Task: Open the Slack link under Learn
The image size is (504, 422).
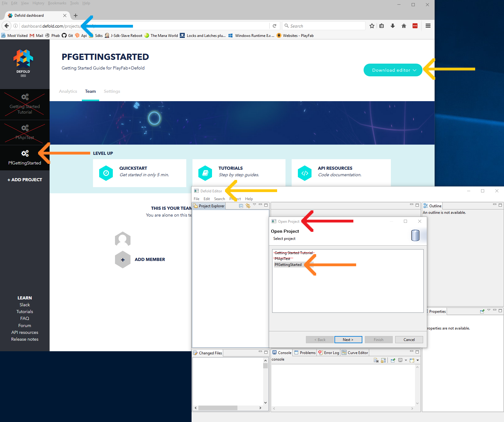Action: point(25,305)
